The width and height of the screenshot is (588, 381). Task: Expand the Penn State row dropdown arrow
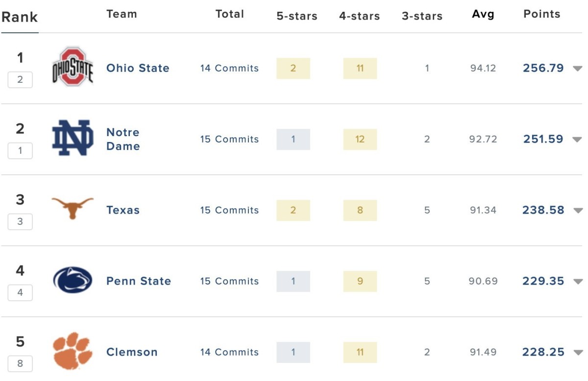tap(578, 282)
